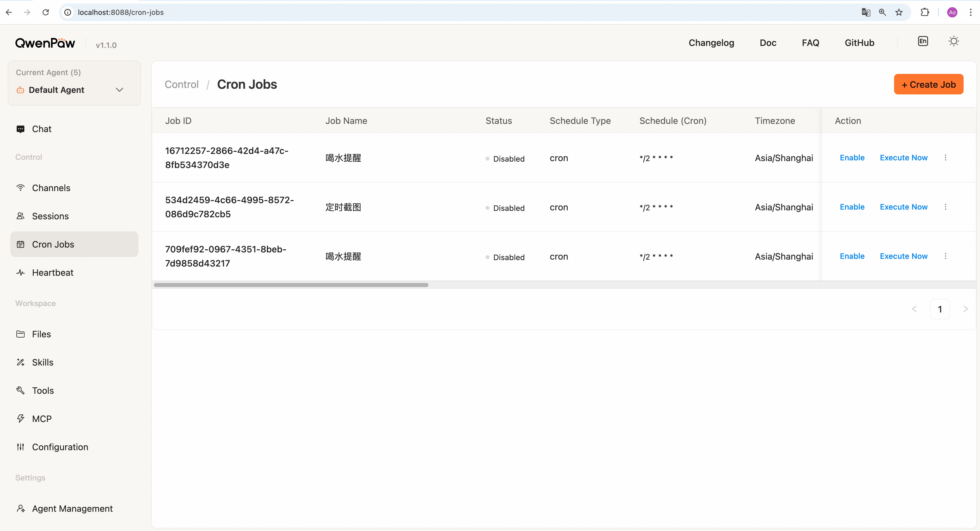
Task: Execute Now for job 709fef92
Action: (904, 256)
